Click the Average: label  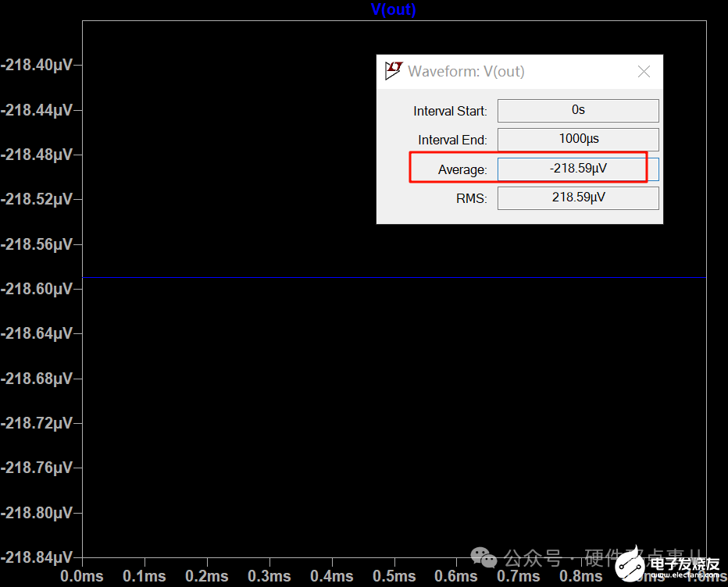pos(462,170)
